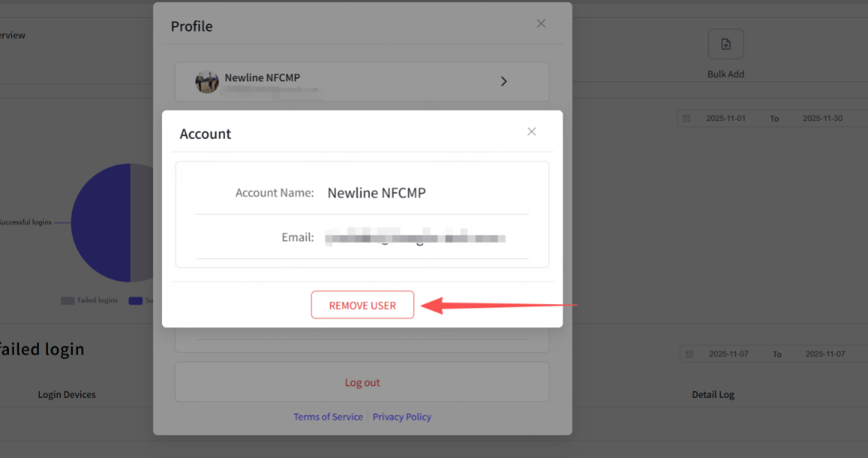Select the 2025-11-01 start date field
Screen dimensions: 868x458
point(726,118)
